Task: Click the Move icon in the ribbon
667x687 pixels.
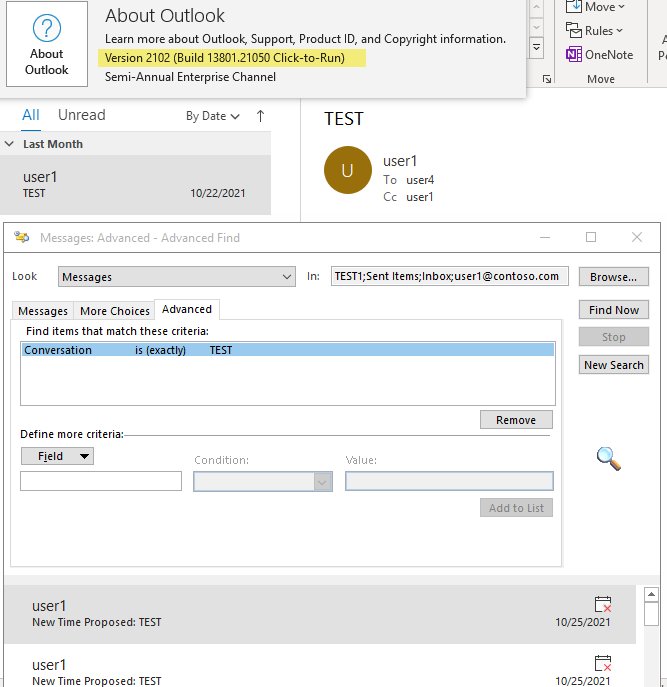Action: click(574, 7)
